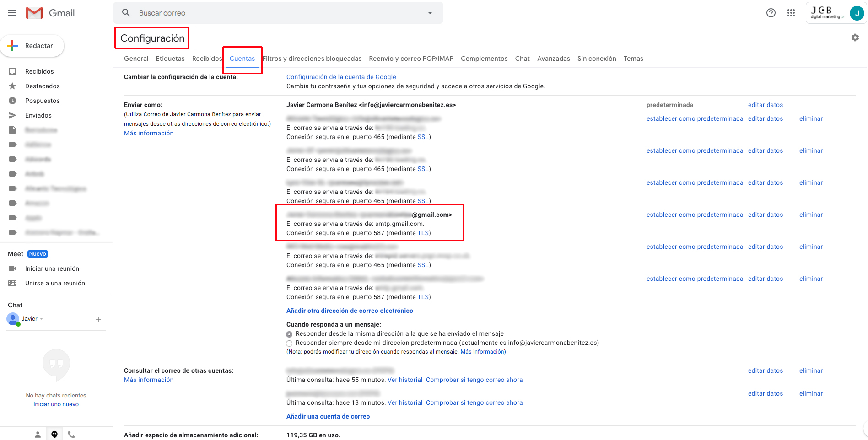
Task: Click the Enviados send icon
Action: click(x=12, y=115)
